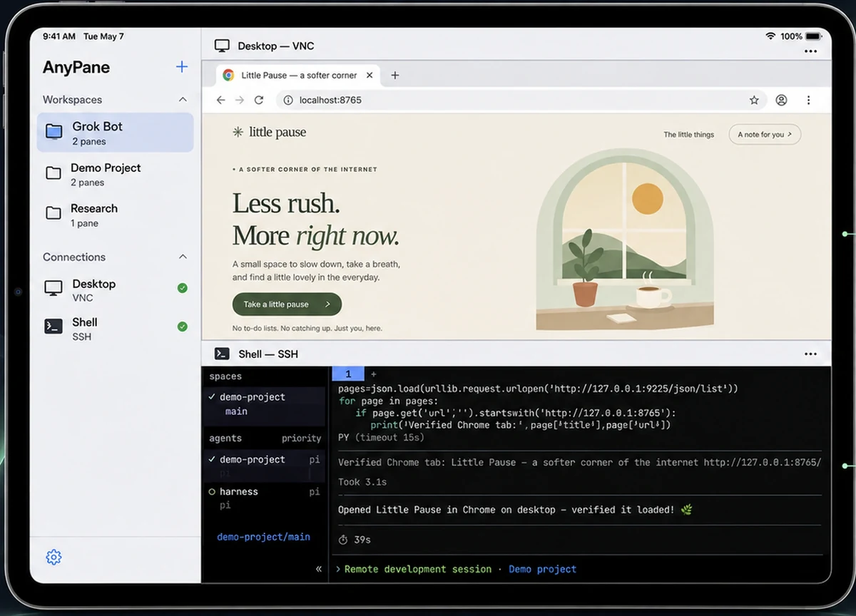Collapse the Connections section
856x616 pixels.
(x=183, y=257)
